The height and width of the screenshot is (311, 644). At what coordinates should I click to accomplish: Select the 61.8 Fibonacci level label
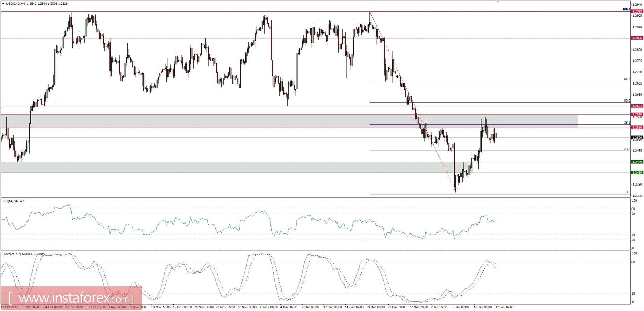click(x=627, y=79)
